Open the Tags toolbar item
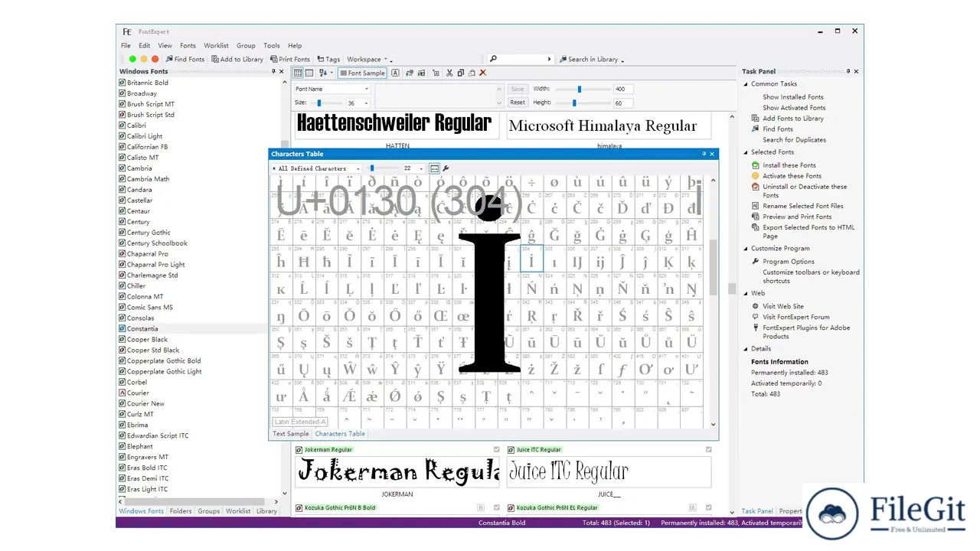The image size is (980, 551). coord(328,59)
